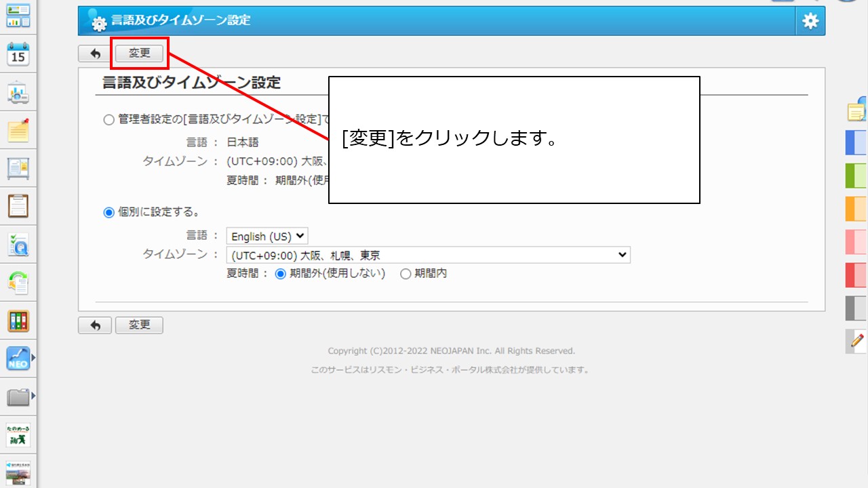Viewport: 868px width, 488px height.
Task: Click the top back arrow button
Action: [x=95, y=54]
